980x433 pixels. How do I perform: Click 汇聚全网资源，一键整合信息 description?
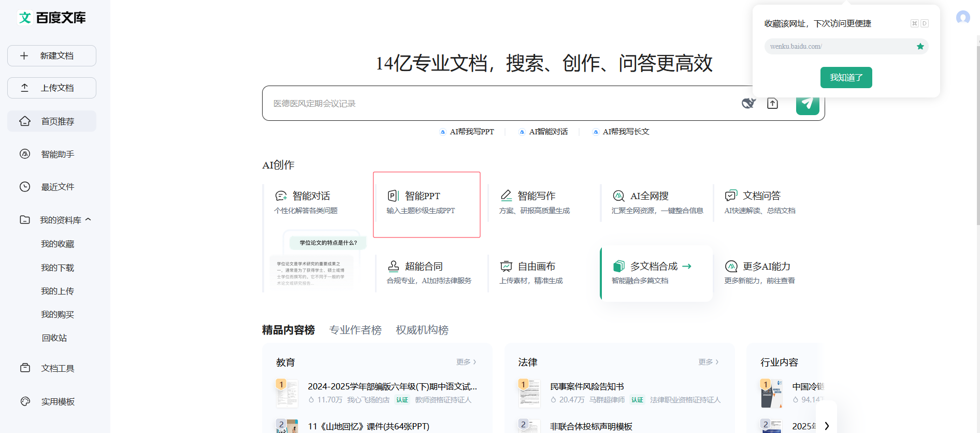click(657, 211)
